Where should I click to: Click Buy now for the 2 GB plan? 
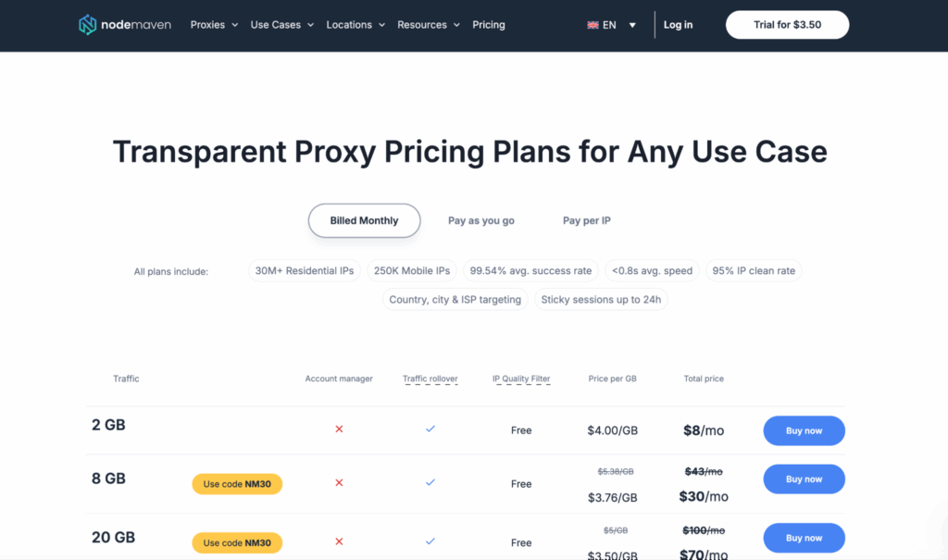point(804,430)
